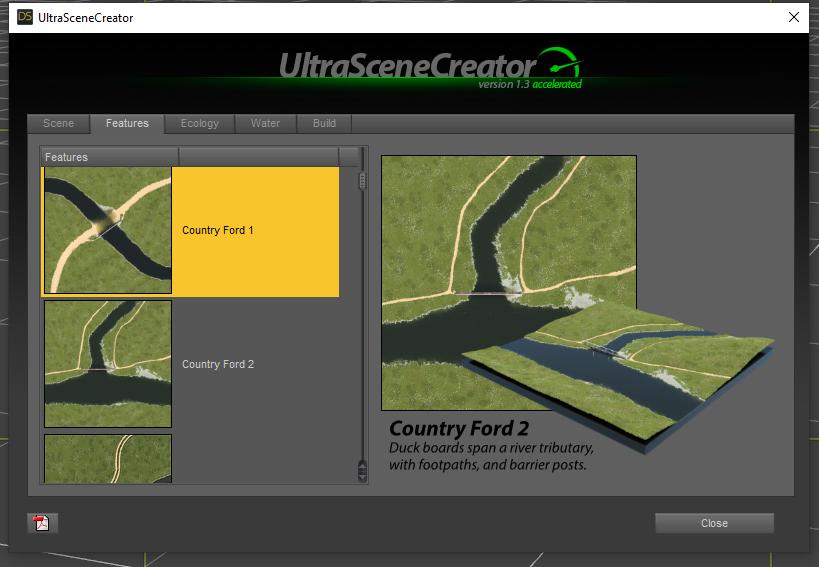The height and width of the screenshot is (567, 819).
Task: Select the Country Ford 2 thumbnail
Action: [x=108, y=364]
